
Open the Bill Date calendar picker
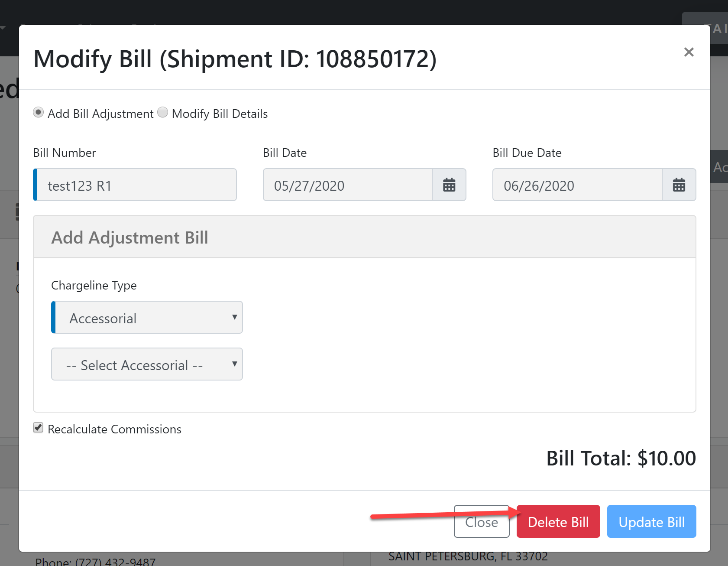coord(449,185)
